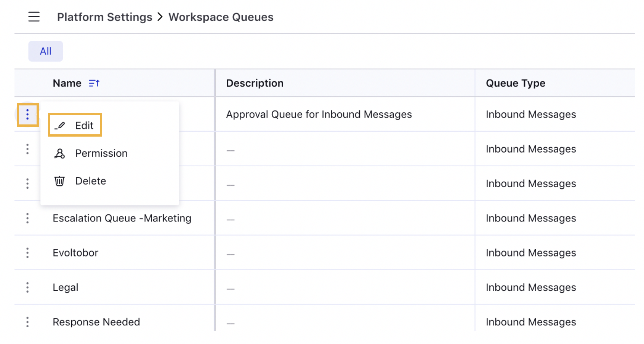644x344 pixels.
Task: Switch to the All filter tab
Action: click(x=45, y=51)
